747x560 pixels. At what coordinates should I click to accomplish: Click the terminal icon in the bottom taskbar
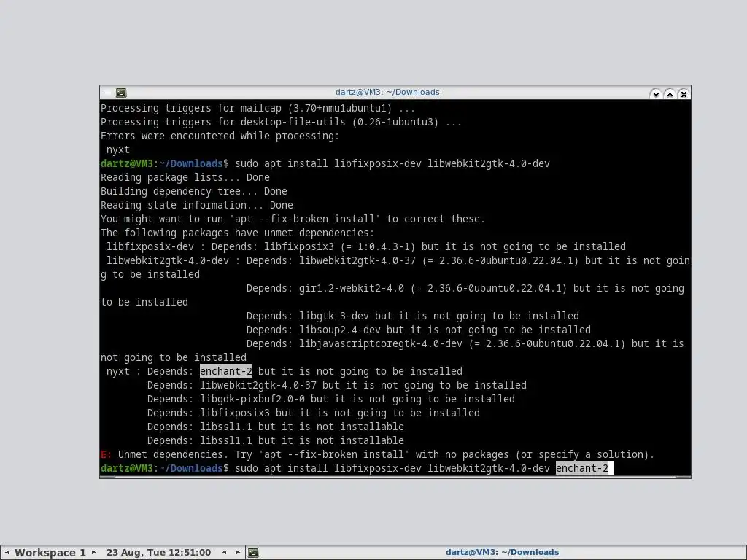coord(253,553)
